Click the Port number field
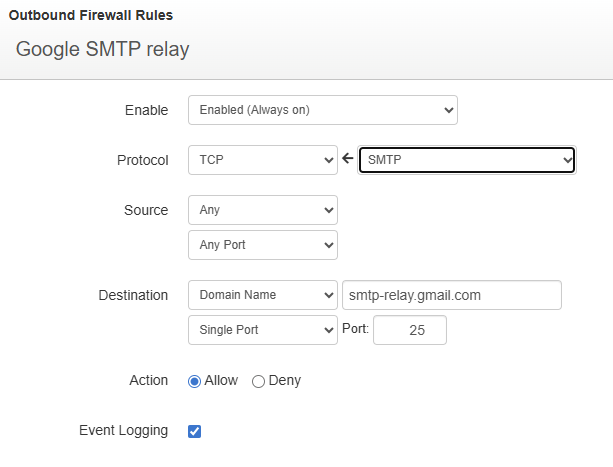 coord(410,330)
